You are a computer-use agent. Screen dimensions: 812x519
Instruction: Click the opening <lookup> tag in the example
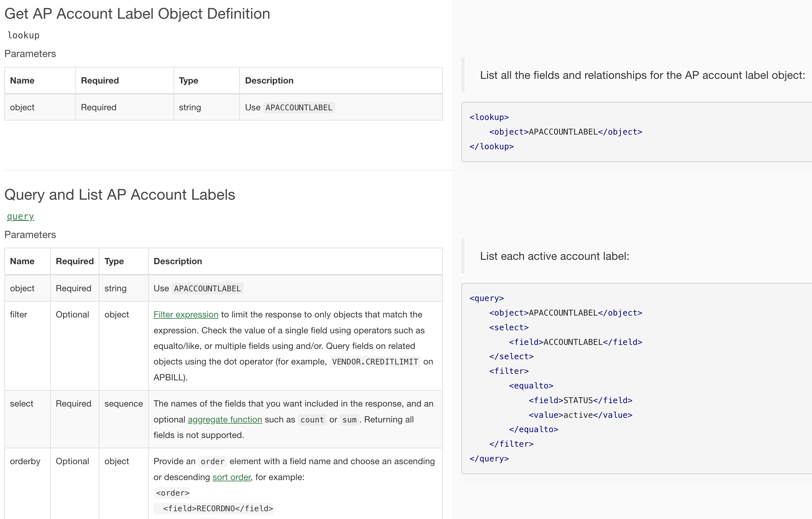click(x=489, y=117)
